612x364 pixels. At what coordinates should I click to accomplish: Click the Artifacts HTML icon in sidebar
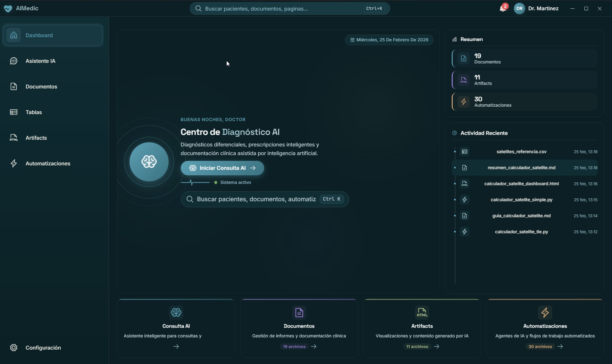point(14,137)
